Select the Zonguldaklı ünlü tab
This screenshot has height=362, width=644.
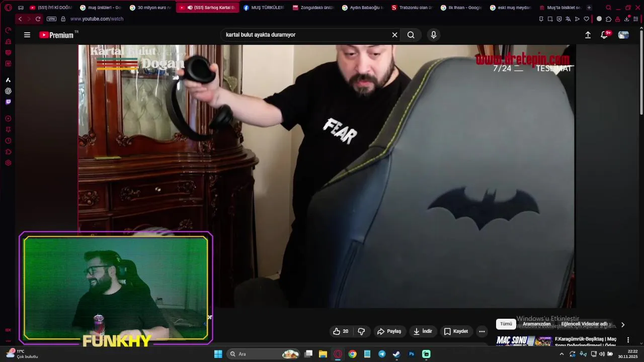313,8
